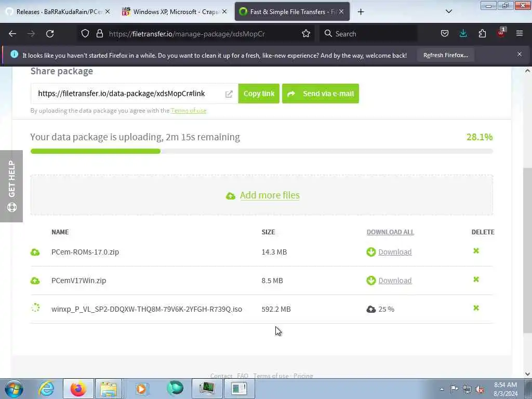Download PCemV17Win.zip
Screen dimensions: 532x399
(x=395, y=281)
